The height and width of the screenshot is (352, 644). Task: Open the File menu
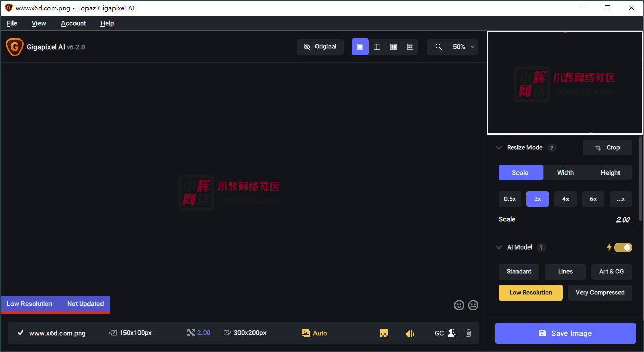12,23
